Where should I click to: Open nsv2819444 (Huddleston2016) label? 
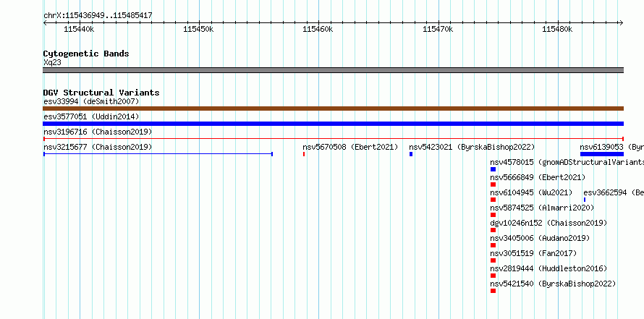point(548,268)
